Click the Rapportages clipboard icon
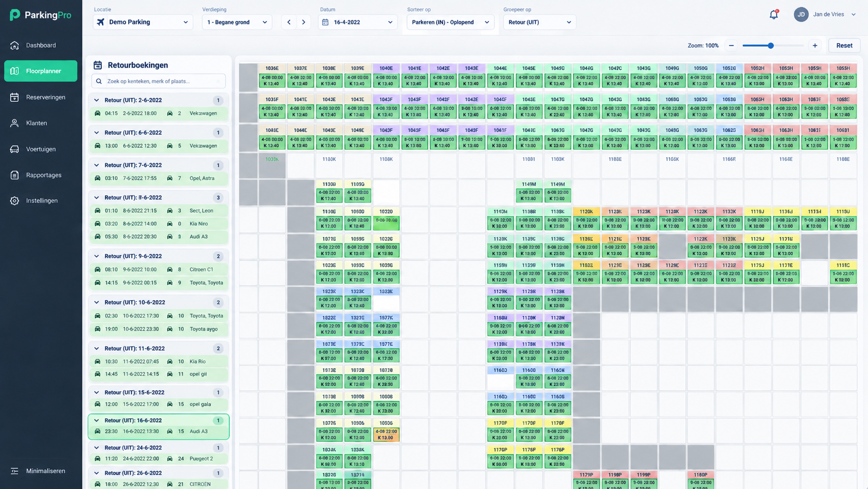 [x=15, y=175]
